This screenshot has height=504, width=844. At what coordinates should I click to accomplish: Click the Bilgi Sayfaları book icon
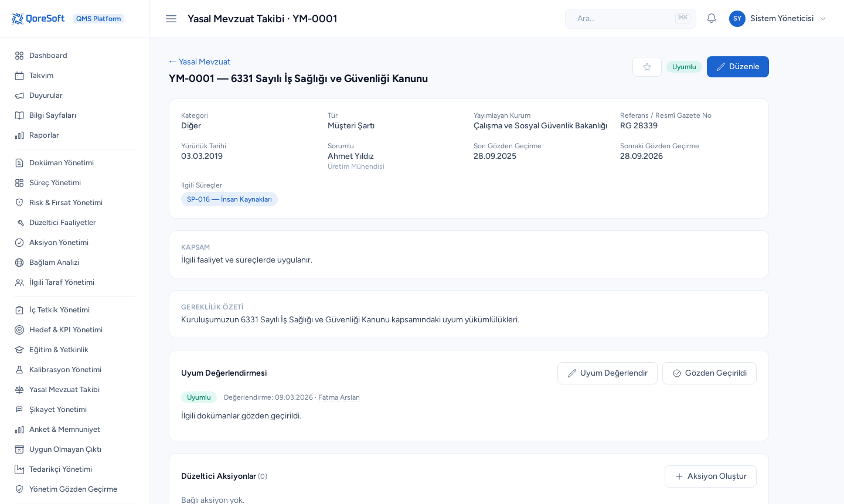click(19, 115)
